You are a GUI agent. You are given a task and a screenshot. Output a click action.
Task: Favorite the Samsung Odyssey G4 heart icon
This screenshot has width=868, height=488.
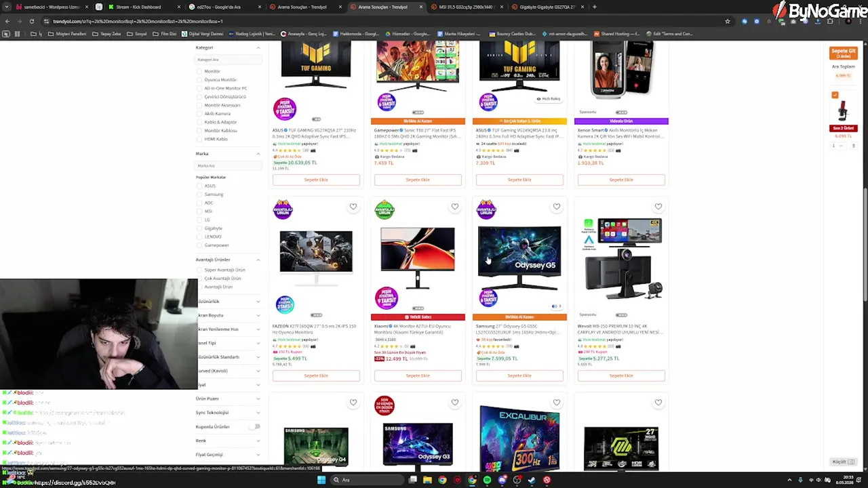click(353, 403)
